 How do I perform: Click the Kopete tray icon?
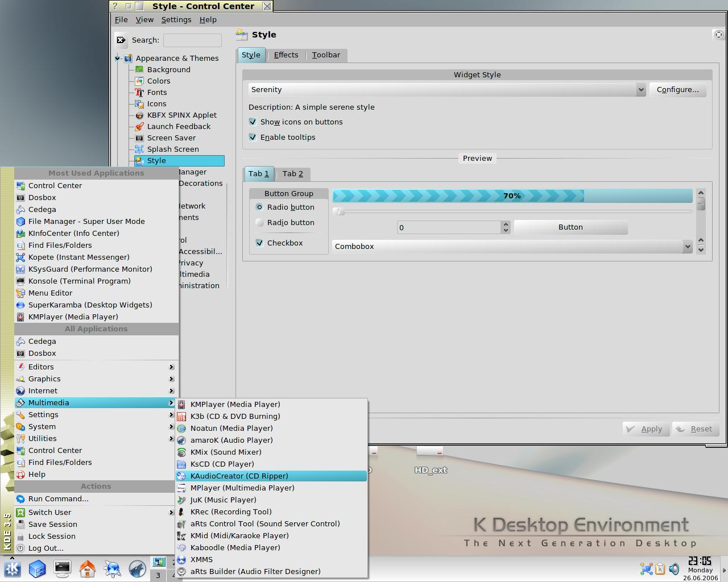647,569
